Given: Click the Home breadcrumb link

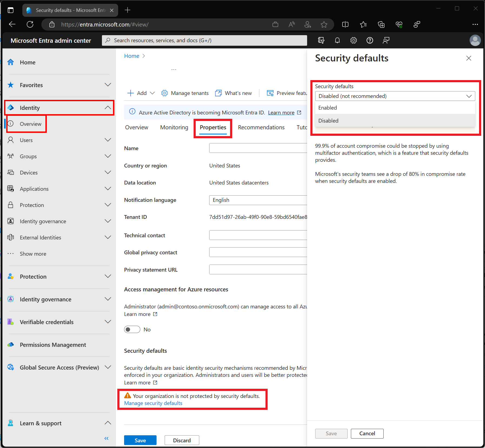Looking at the screenshot, I should click(x=132, y=56).
